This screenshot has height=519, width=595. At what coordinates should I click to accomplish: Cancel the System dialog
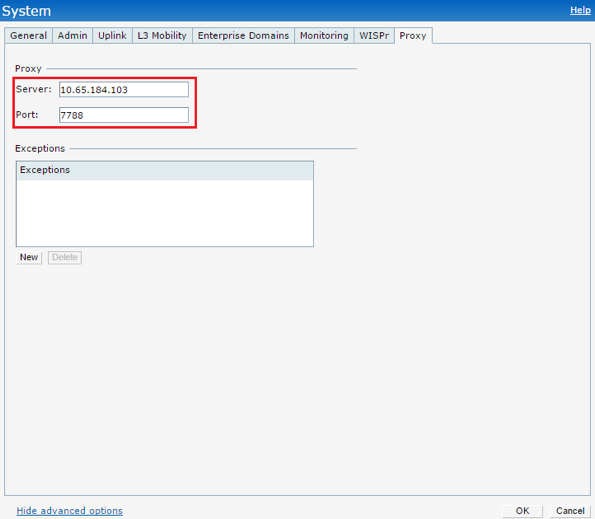pyautogui.click(x=570, y=511)
